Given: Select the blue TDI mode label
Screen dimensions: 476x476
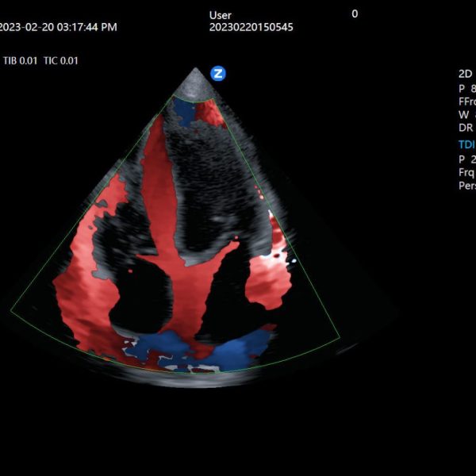Looking at the screenshot, I should click(x=466, y=144).
